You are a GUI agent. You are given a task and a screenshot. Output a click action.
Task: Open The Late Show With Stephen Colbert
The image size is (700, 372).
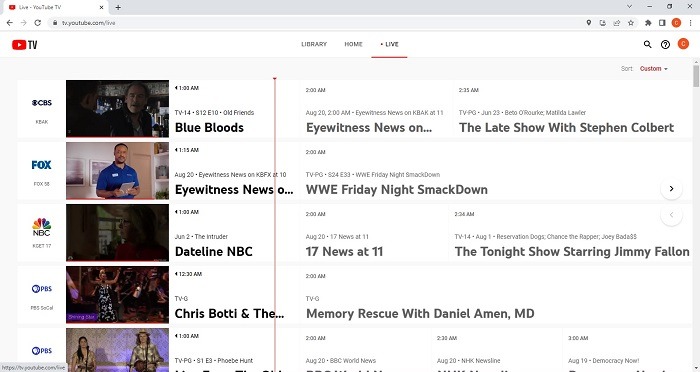572,109
